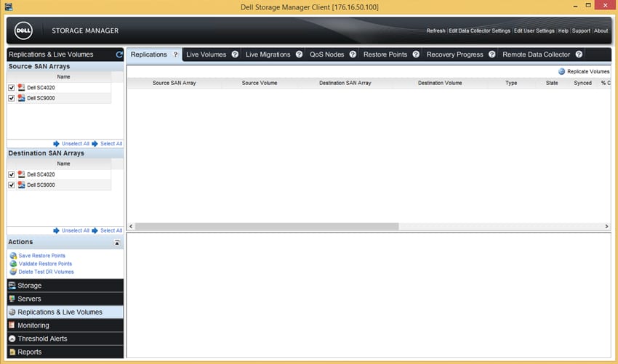Click the Delete Test DR Volumes icon
The image size is (618, 364).
(13, 272)
